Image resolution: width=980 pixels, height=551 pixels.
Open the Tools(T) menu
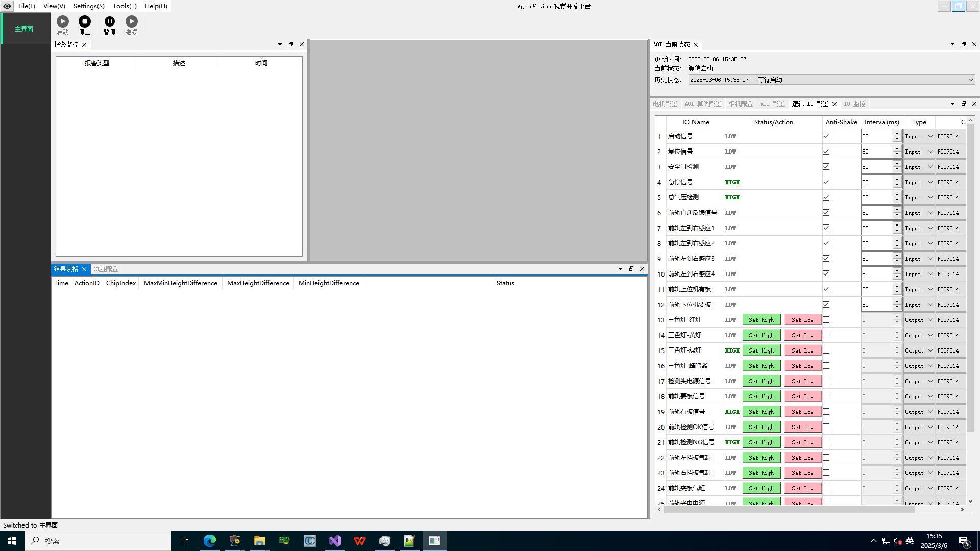125,6
